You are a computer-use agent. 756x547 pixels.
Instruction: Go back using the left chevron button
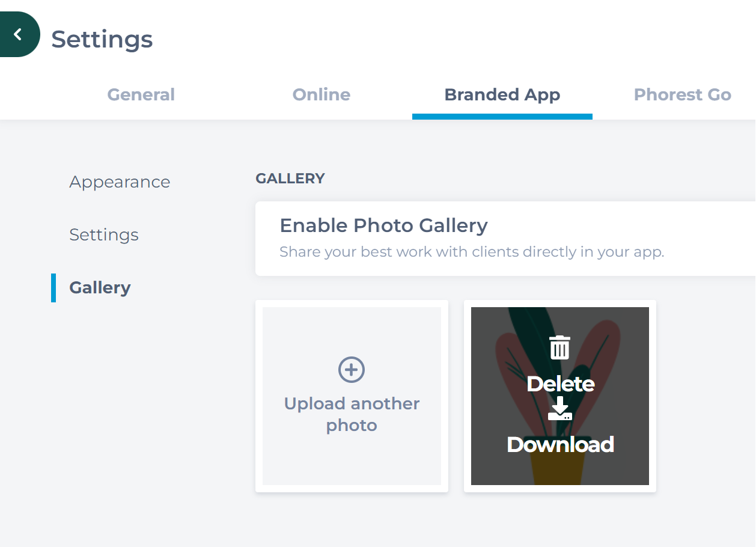[x=18, y=34]
